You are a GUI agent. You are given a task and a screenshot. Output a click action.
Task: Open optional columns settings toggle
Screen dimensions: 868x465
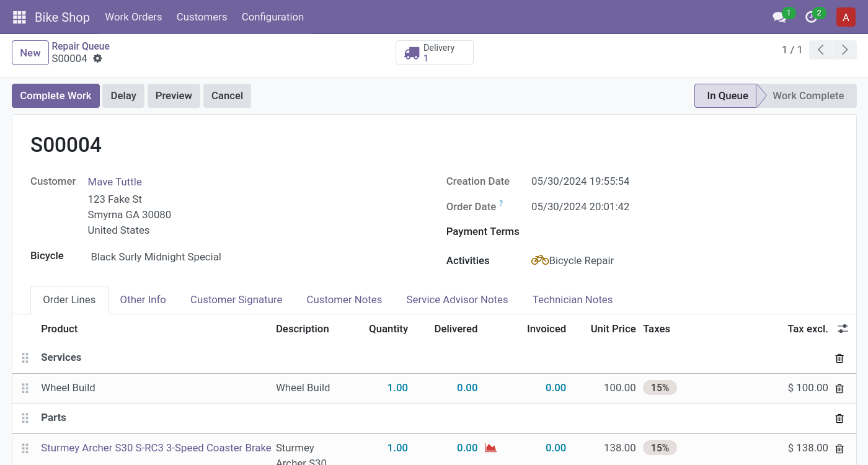pos(843,329)
